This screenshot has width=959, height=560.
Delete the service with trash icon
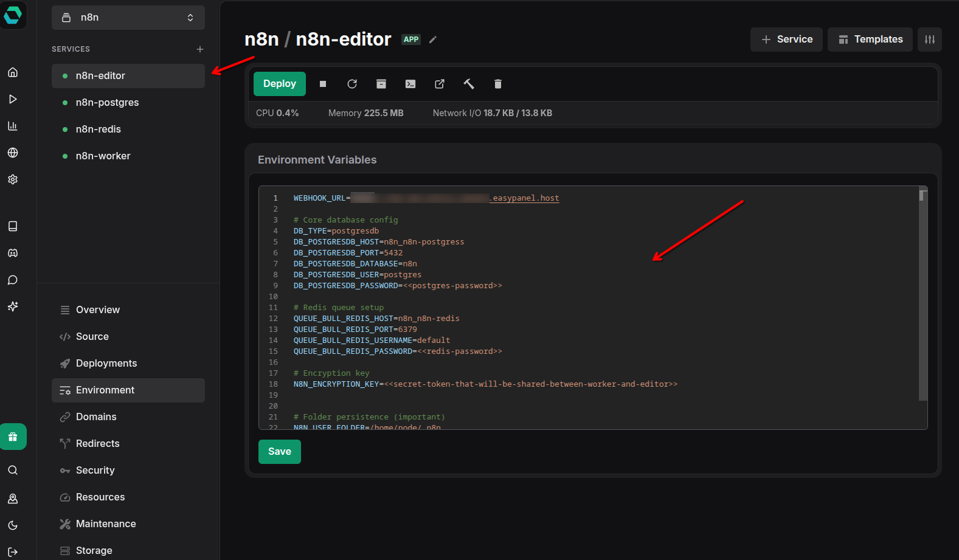(498, 84)
